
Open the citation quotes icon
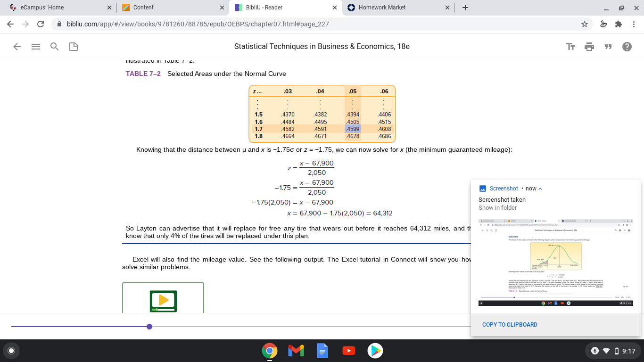608,47
